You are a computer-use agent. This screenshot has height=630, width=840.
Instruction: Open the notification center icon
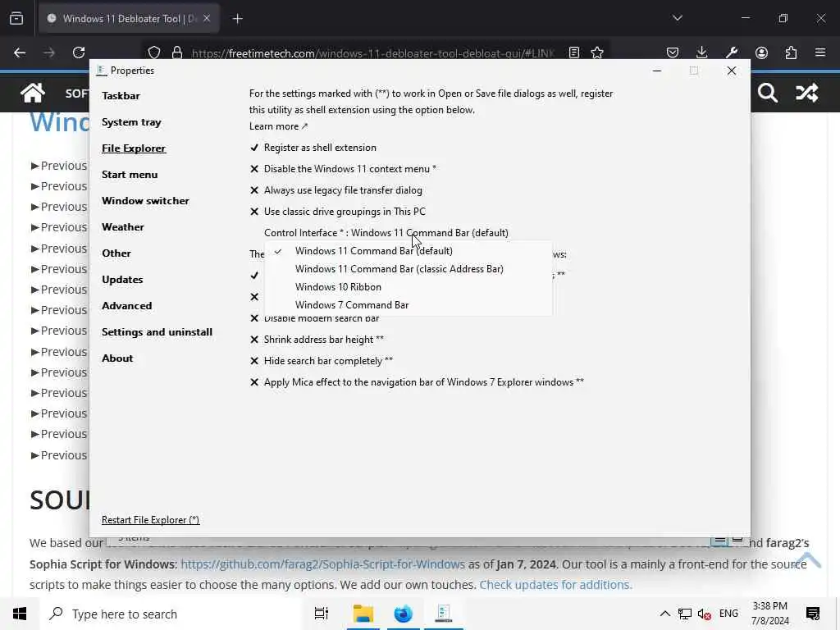click(813, 614)
